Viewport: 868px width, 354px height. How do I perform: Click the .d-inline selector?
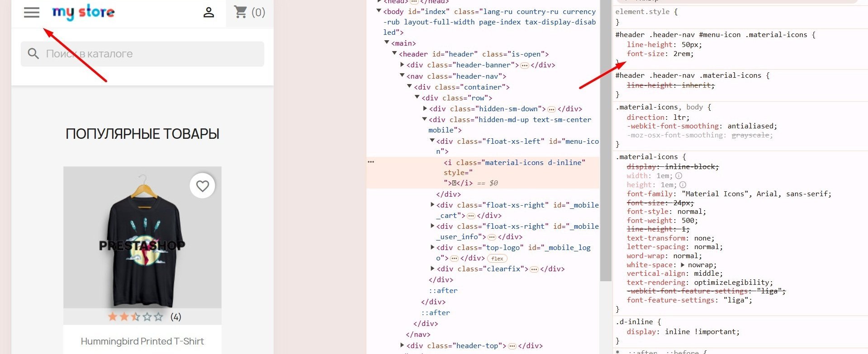(x=634, y=322)
